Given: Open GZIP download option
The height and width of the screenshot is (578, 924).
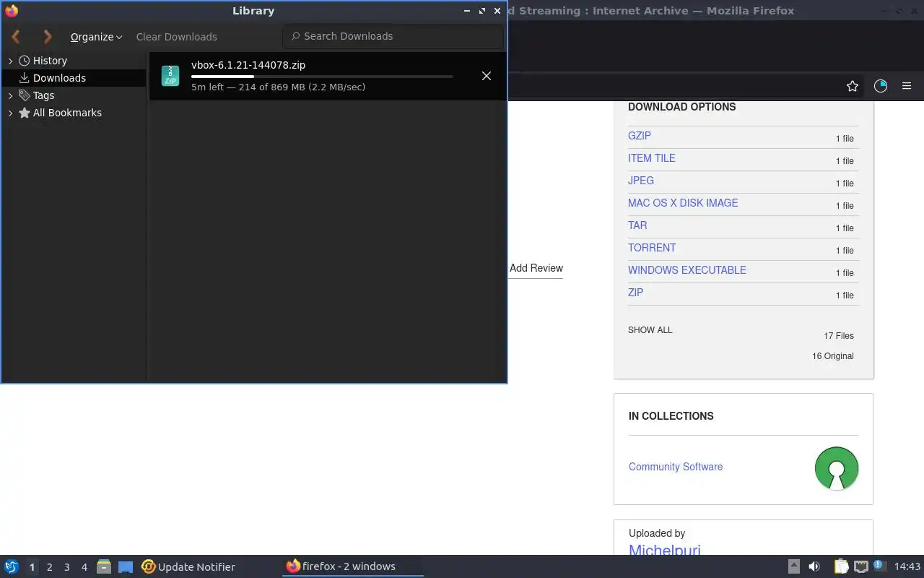Looking at the screenshot, I should 640,136.
